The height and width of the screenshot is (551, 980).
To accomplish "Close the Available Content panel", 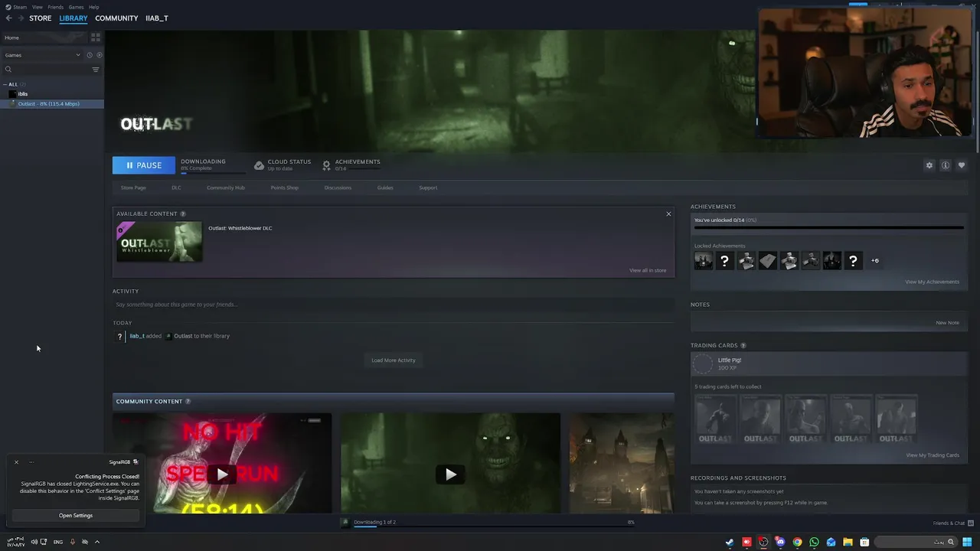I will [x=668, y=214].
